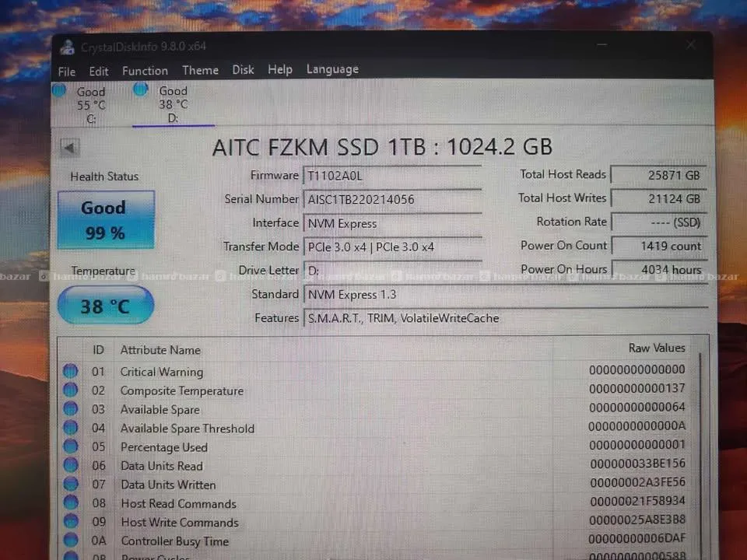The image size is (747, 560).
Task: Click the Power On Hours value 4034 hours
Action: (x=658, y=270)
